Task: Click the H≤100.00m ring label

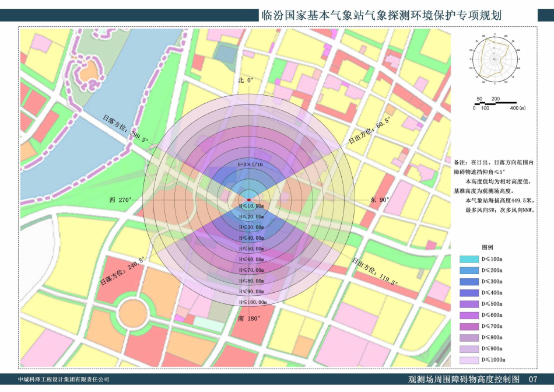Action: coord(253,302)
